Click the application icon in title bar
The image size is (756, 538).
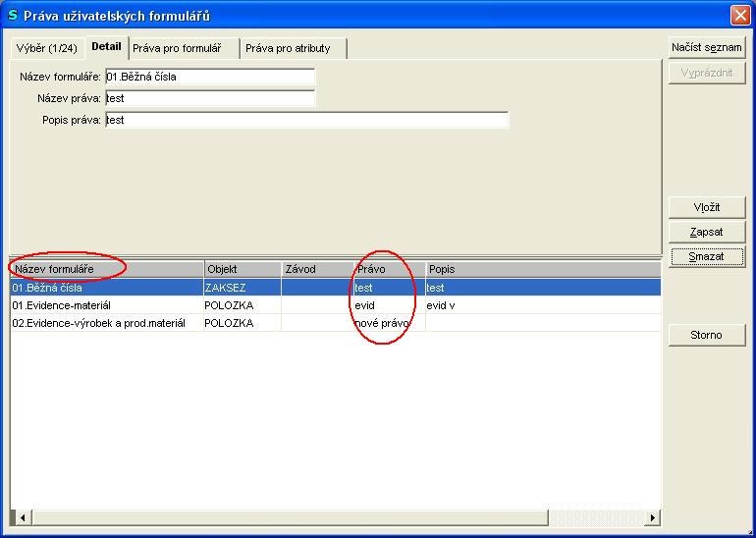point(13,15)
